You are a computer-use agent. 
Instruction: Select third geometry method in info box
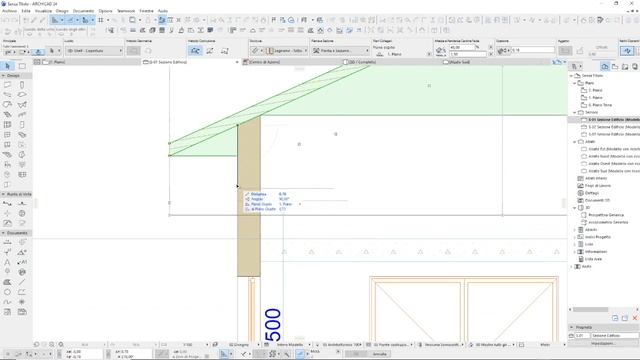224,51
